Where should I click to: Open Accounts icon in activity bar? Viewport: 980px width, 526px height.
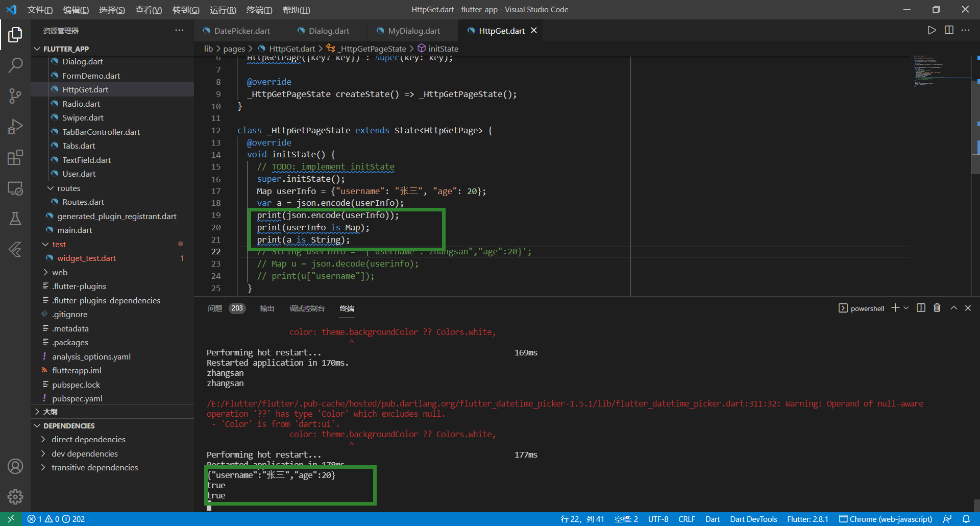point(15,466)
